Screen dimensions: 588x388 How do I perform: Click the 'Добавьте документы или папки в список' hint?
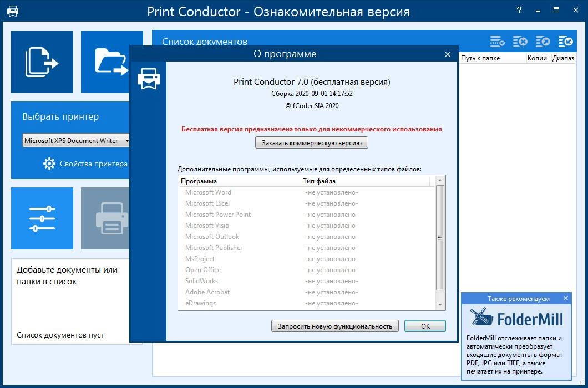(67, 275)
